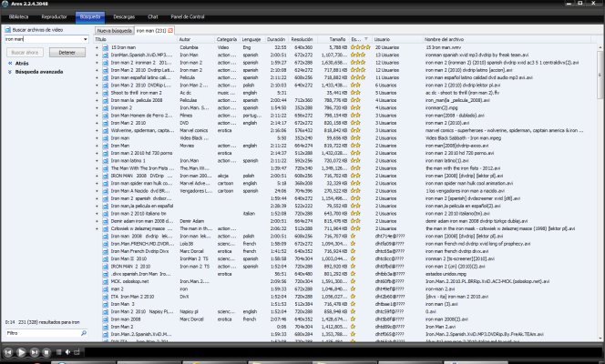Click the Buscar ahora button
This screenshot has height=364, width=605.
(x=26, y=53)
